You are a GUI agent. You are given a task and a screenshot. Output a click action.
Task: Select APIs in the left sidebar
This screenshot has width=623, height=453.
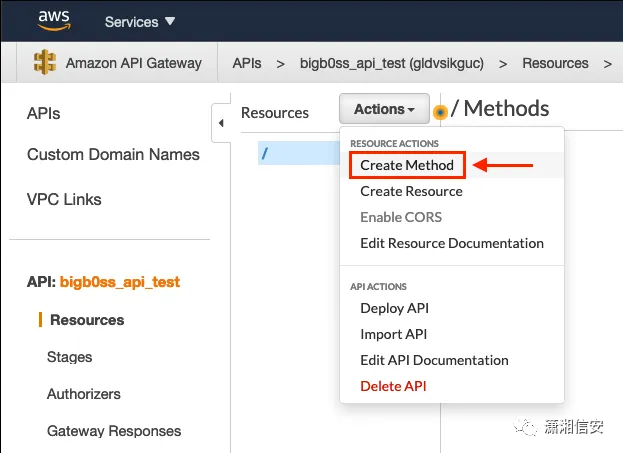click(x=43, y=114)
